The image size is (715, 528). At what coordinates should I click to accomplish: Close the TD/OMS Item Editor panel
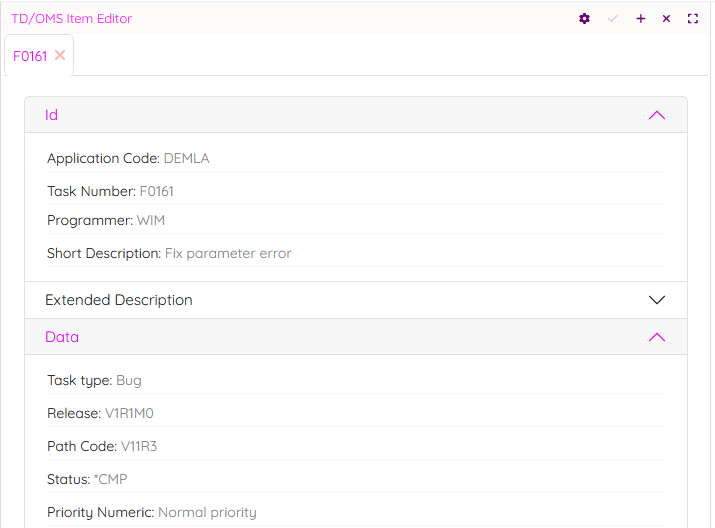click(x=667, y=19)
